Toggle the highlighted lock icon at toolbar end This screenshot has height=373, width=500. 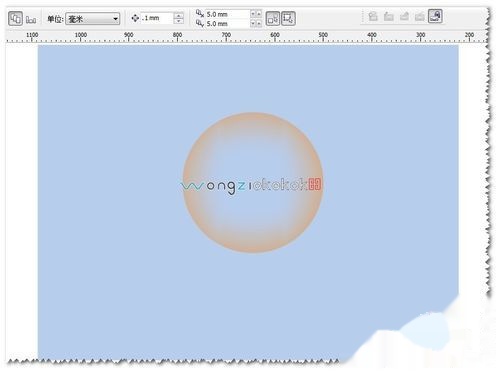tap(435, 16)
